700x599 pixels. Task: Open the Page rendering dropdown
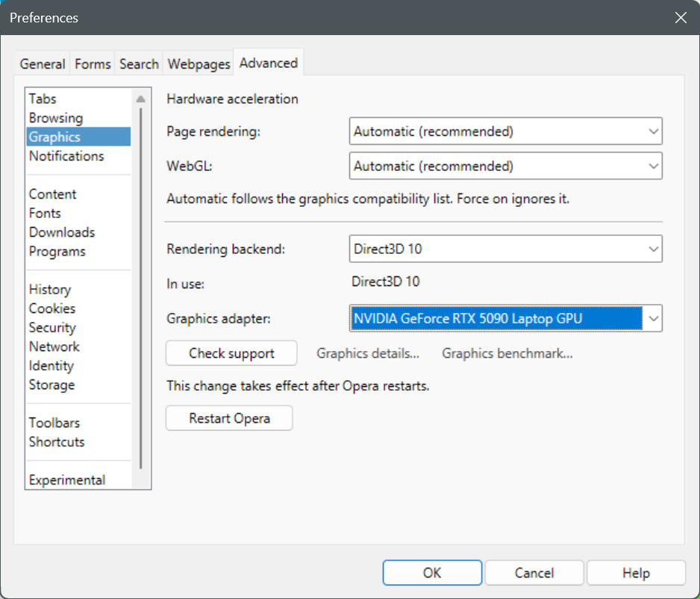(505, 131)
